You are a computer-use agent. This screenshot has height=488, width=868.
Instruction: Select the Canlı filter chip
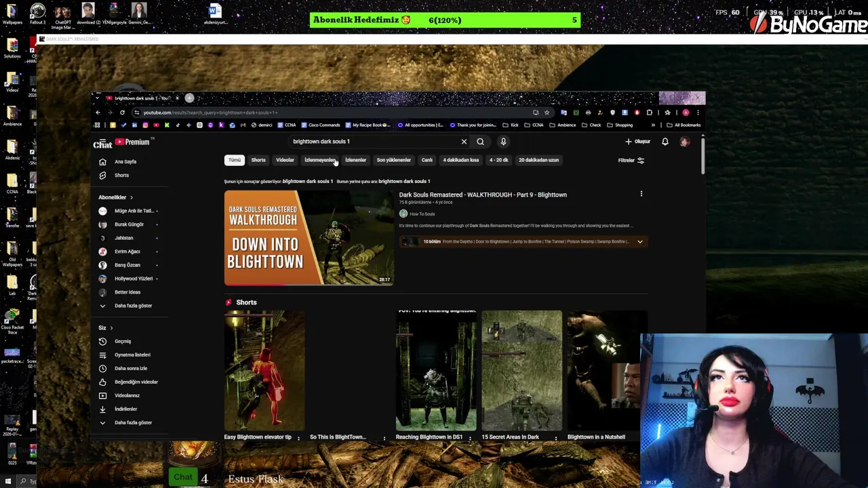(427, 161)
